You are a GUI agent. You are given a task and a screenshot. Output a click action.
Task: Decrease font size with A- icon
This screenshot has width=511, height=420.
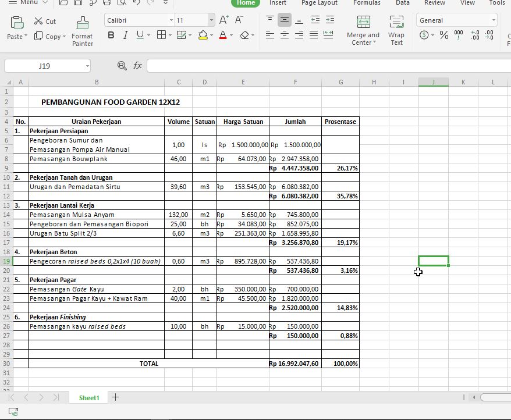pos(239,20)
